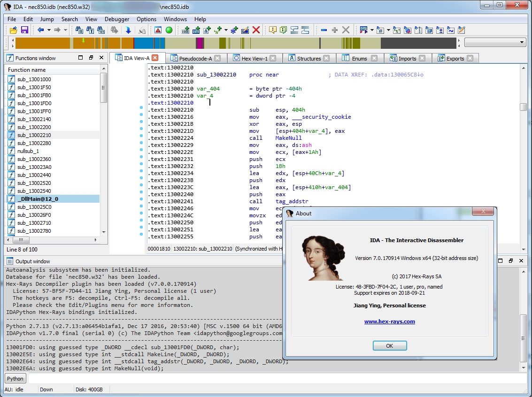Open the Debugger menu
Viewport: 532px width, 397px height.
click(x=117, y=19)
